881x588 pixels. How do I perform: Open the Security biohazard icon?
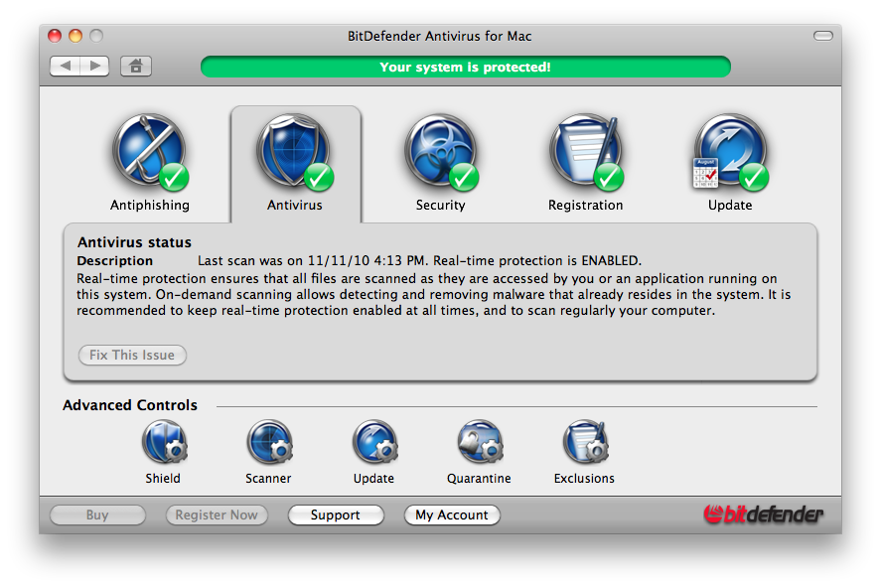(441, 152)
